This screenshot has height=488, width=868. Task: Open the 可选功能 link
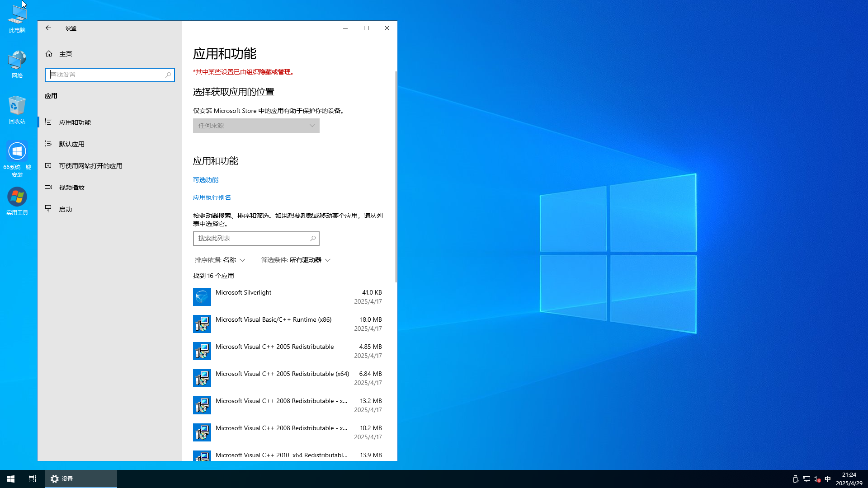point(206,180)
